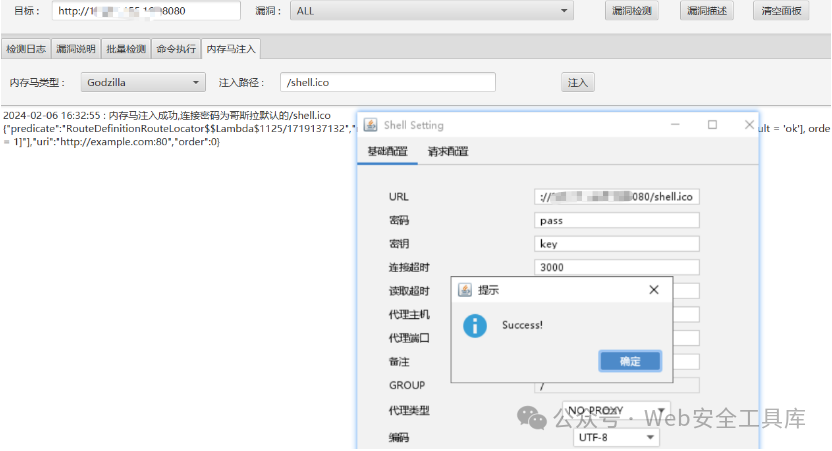Click the 注入路径 /shell.ico field
The height and width of the screenshot is (451, 832).
pos(388,82)
